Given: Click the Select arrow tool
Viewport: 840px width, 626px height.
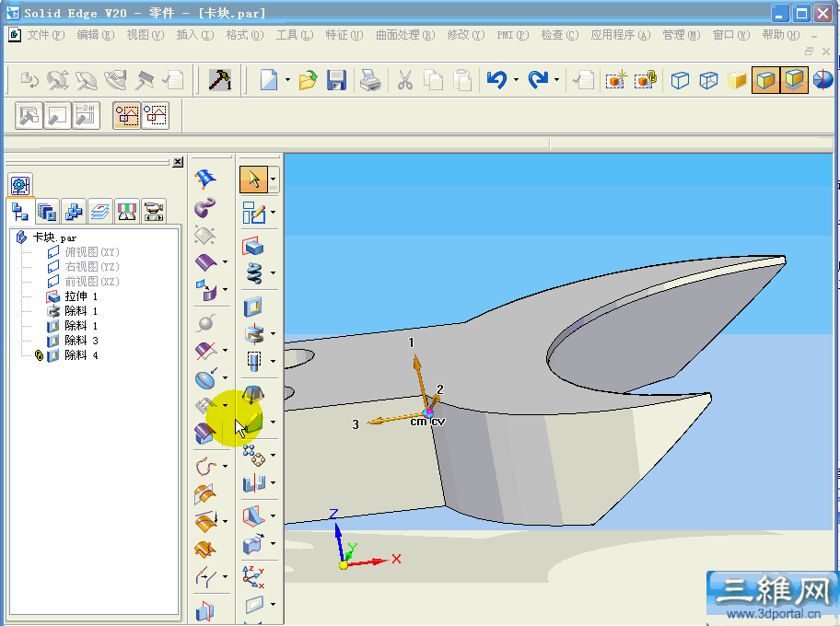Looking at the screenshot, I should pyautogui.click(x=254, y=180).
